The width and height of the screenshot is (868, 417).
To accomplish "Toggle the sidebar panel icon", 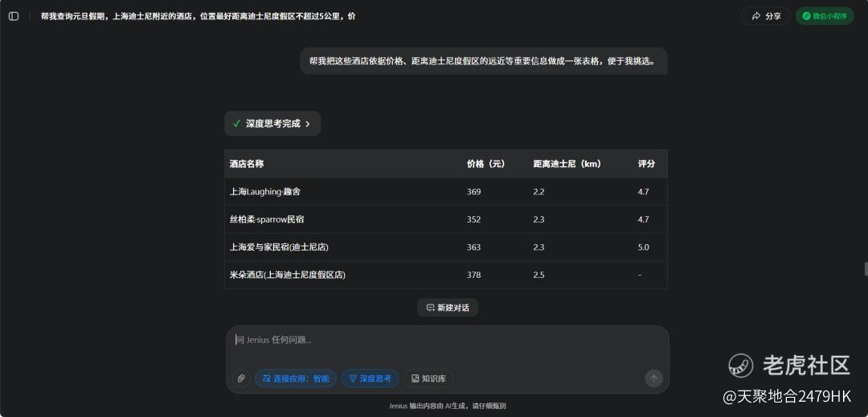I will pos(14,16).
